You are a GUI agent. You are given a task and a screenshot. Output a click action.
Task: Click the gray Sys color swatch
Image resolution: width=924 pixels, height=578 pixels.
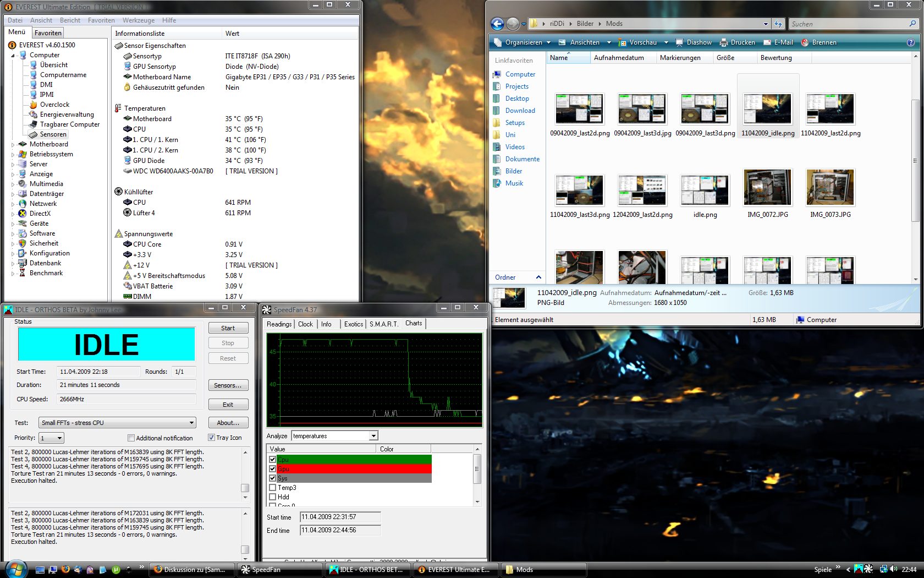click(x=354, y=478)
